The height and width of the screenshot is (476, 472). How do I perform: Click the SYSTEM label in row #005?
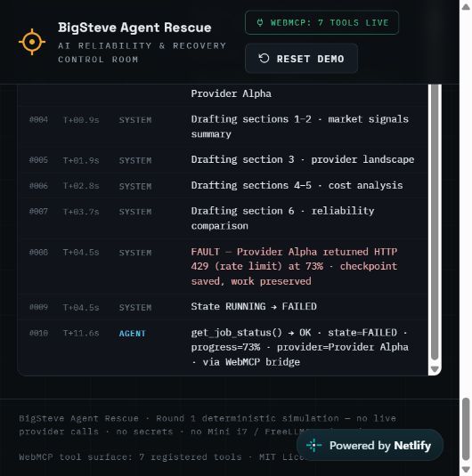coord(135,160)
